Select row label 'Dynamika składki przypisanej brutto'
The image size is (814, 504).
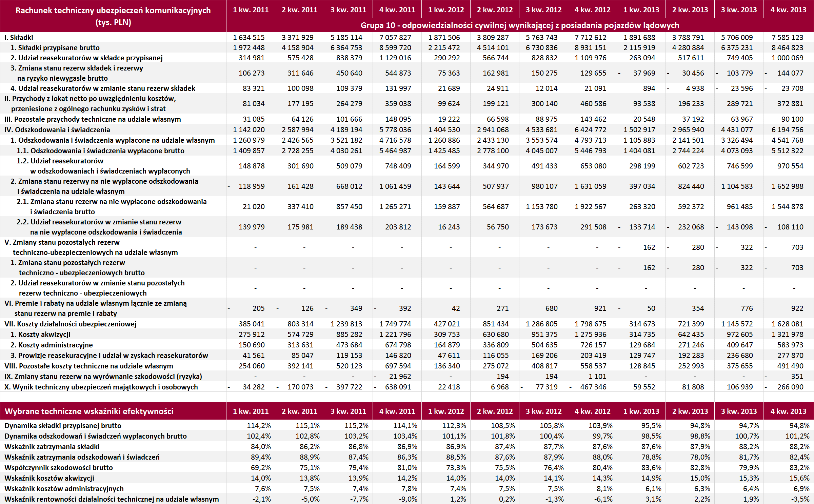click(63, 426)
